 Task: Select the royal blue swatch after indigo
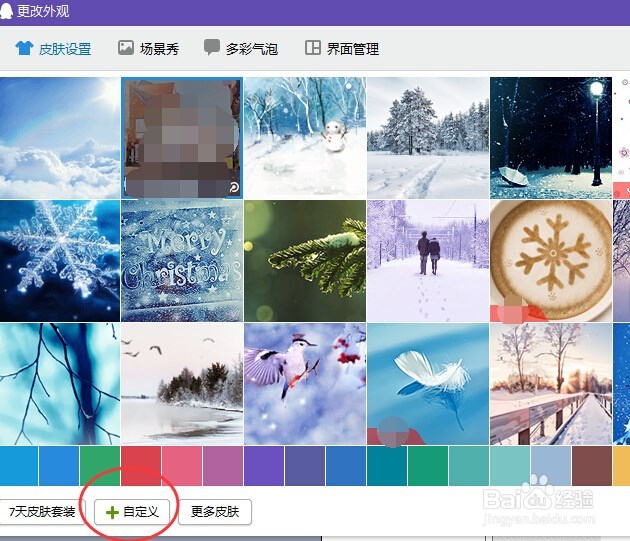coord(346,466)
